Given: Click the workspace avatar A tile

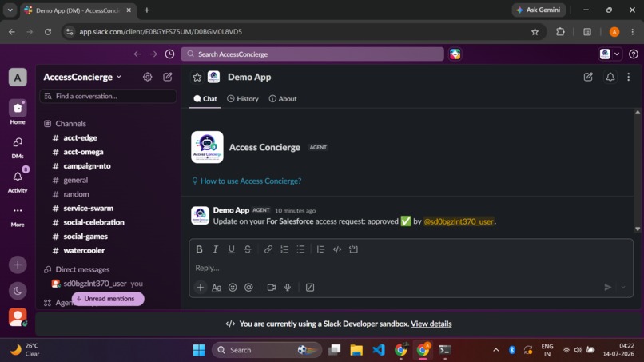Looking at the screenshot, I should point(18,78).
